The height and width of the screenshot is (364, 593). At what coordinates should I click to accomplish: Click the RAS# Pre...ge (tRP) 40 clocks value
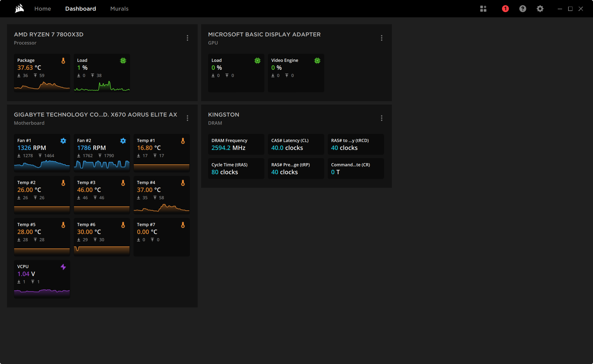tap(284, 172)
